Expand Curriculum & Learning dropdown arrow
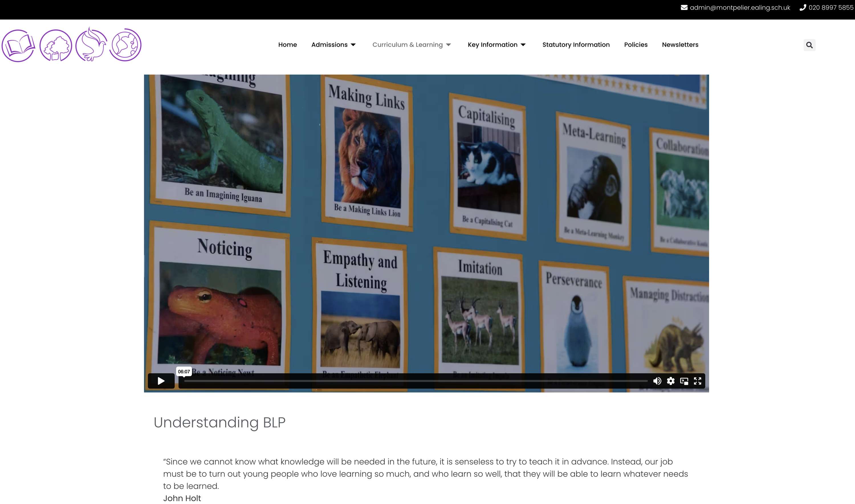Screen dimensions: 855x504 (x=448, y=45)
